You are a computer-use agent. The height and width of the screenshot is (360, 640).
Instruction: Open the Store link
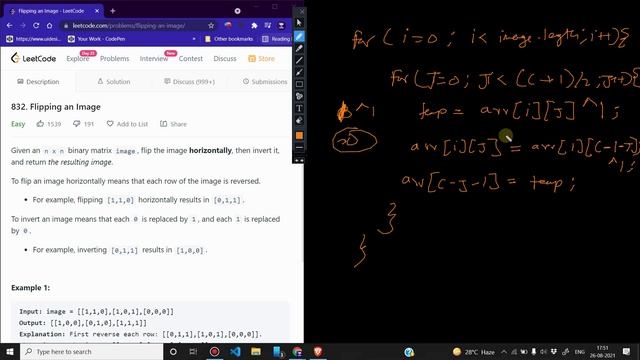click(x=261, y=59)
